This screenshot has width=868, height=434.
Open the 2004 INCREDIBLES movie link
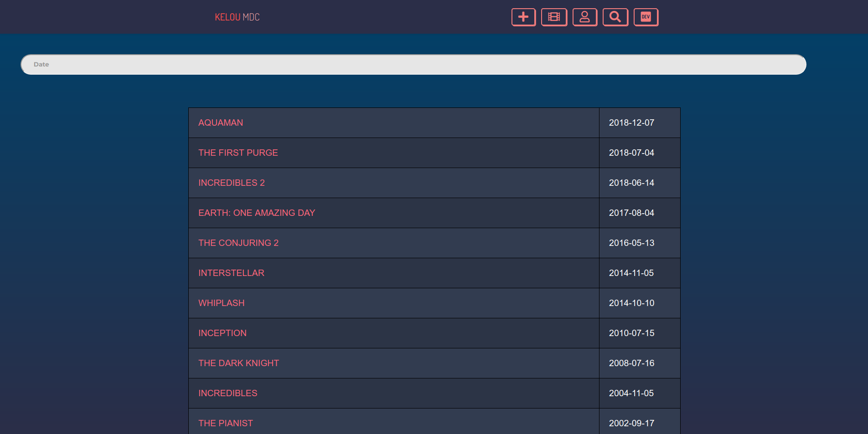[228, 393]
